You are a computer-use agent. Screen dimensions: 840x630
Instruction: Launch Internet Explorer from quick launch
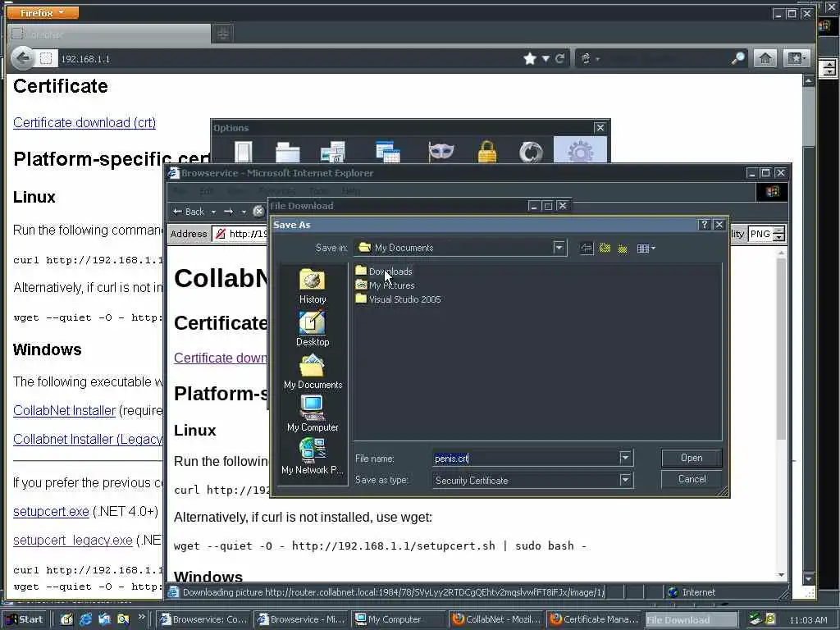tap(85, 619)
